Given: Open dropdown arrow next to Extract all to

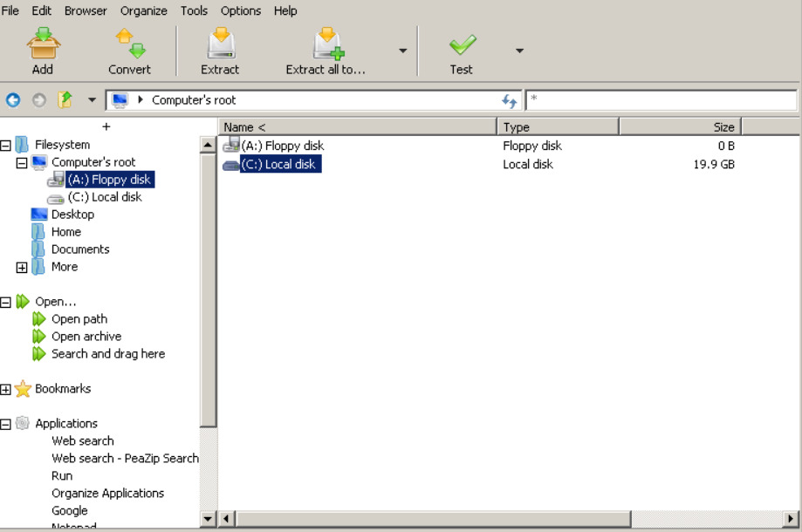Looking at the screenshot, I should [403, 51].
